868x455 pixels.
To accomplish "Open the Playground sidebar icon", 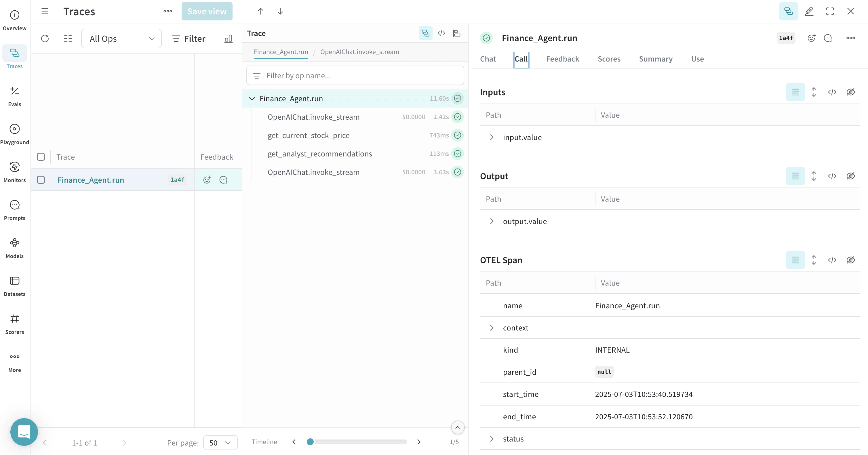I will [14, 129].
